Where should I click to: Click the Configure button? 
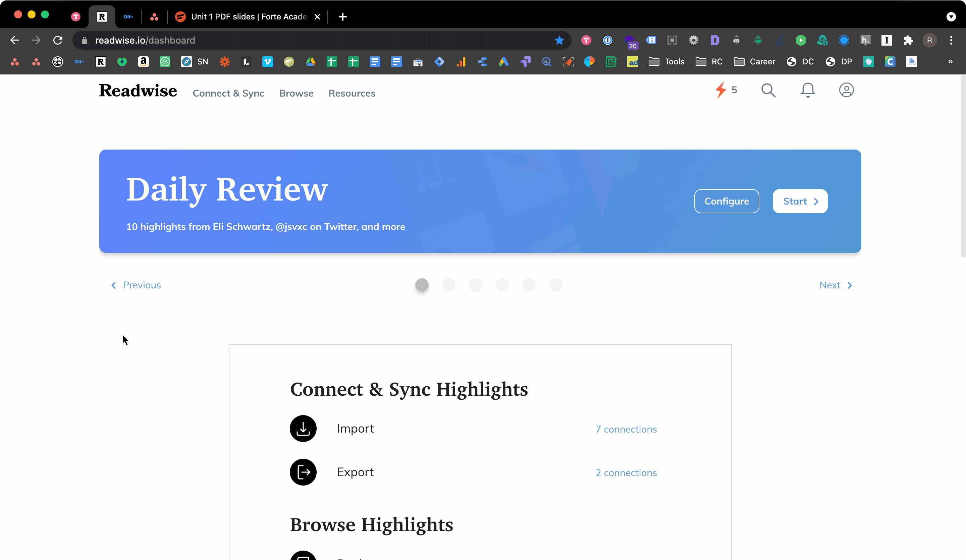(727, 201)
